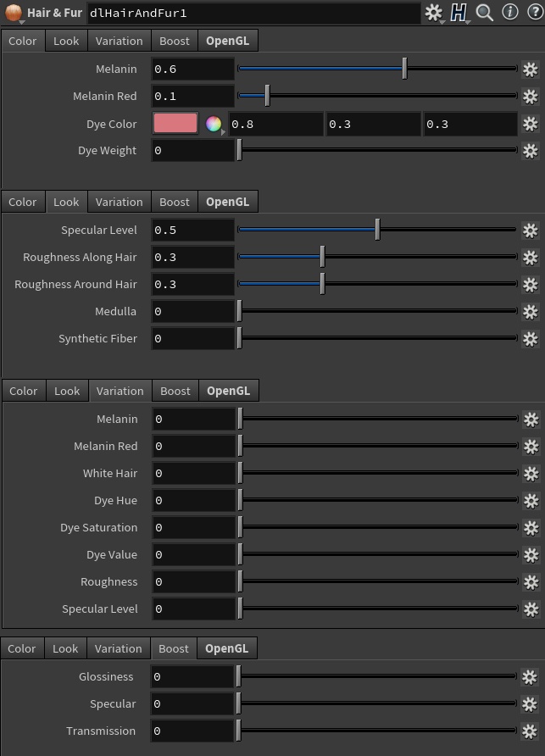Open the gear icon beside Synthetic Fiber
Viewport: 545px width, 756px height.
[x=530, y=339]
